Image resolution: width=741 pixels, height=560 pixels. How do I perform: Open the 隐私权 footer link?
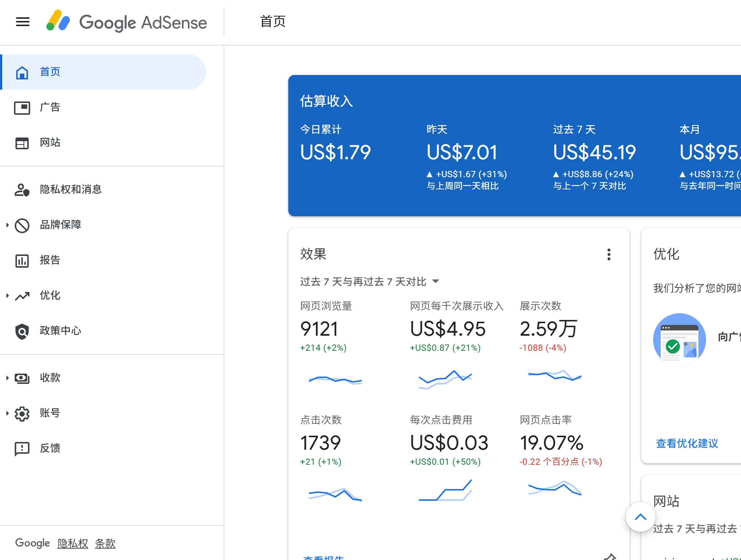click(72, 543)
